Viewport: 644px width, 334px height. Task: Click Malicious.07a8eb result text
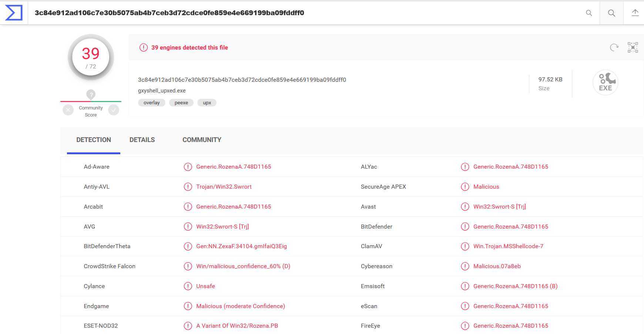click(x=497, y=266)
